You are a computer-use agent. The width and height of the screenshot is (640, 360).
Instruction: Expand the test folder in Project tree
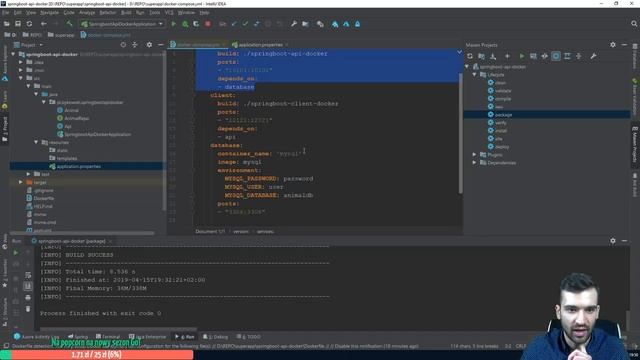click(29, 174)
